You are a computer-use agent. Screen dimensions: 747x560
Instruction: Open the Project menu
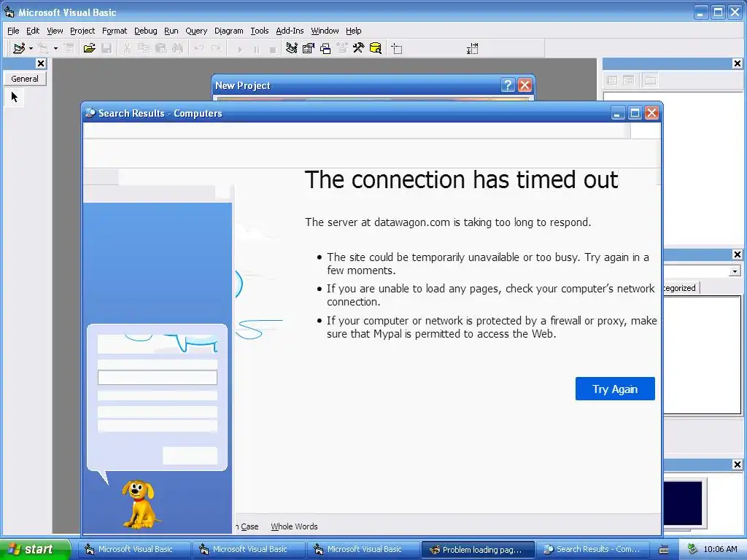click(x=82, y=31)
